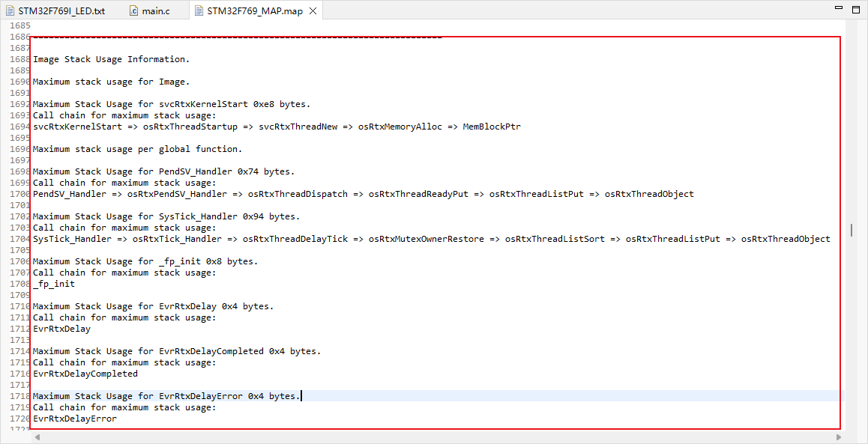Place cursor on 'Maximum stack usage per global function.'
Viewport: 868px width, 444px height.
point(137,149)
